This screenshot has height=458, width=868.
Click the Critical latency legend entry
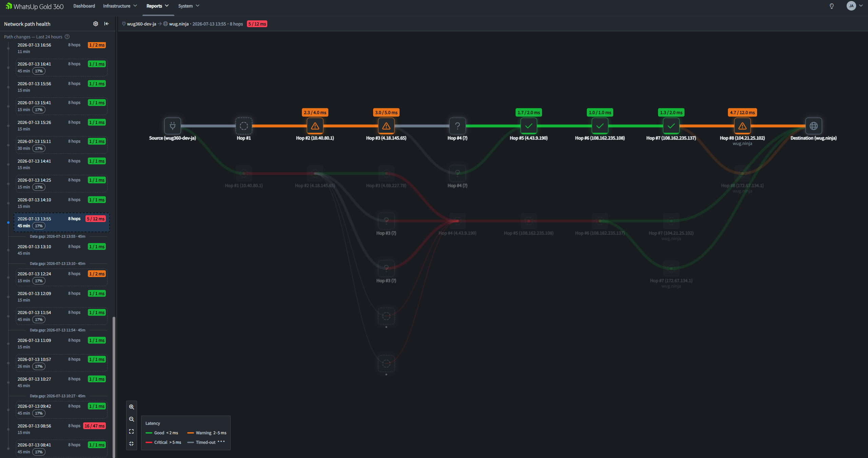[163, 442]
